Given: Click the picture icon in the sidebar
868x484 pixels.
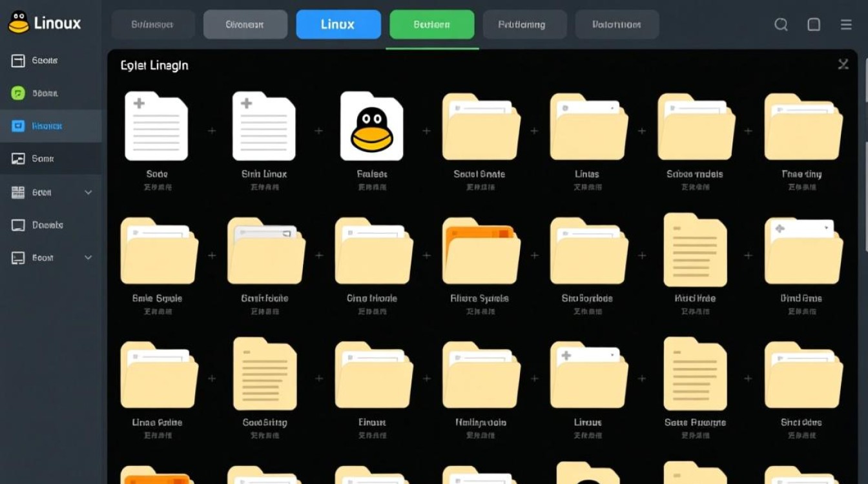Looking at the screenshot, I should (19, 158).
